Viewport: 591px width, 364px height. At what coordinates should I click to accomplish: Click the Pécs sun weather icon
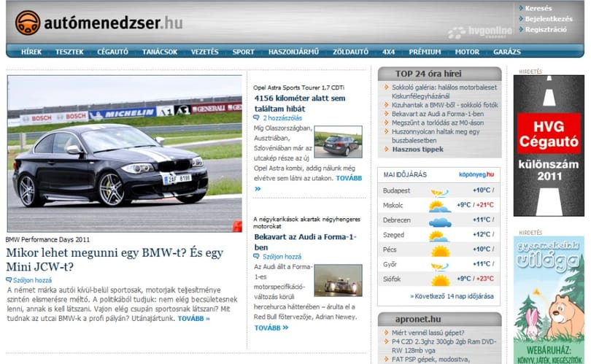point(440,251)
